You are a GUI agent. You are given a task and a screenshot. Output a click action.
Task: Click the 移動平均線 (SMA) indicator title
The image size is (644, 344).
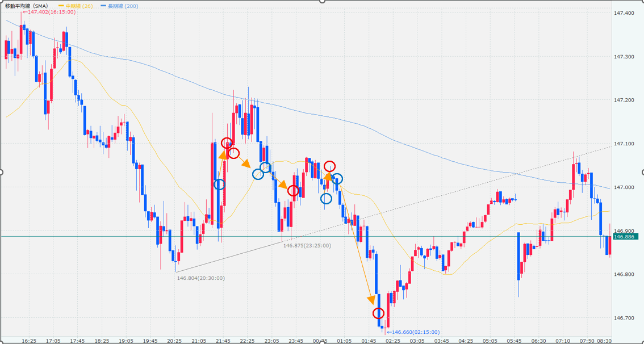pos(26,5)
